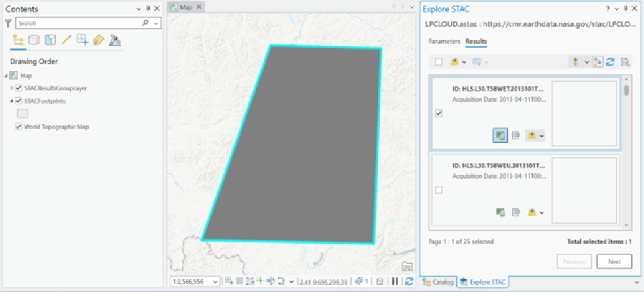
Task: Collapse Map node in Contents tree
Action: pos(6,76)
